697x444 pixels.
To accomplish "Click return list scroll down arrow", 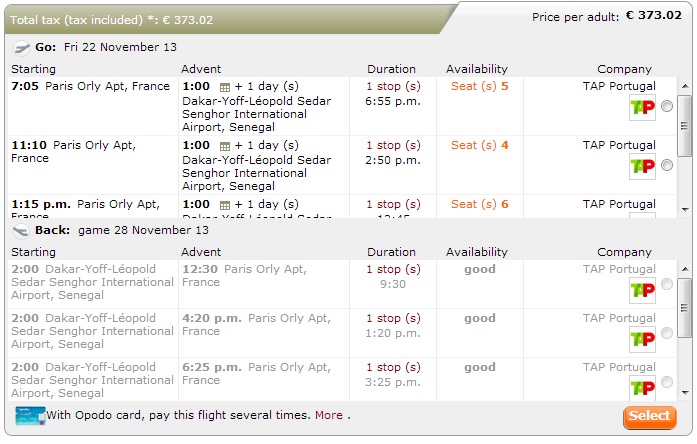I will [685, 393].
